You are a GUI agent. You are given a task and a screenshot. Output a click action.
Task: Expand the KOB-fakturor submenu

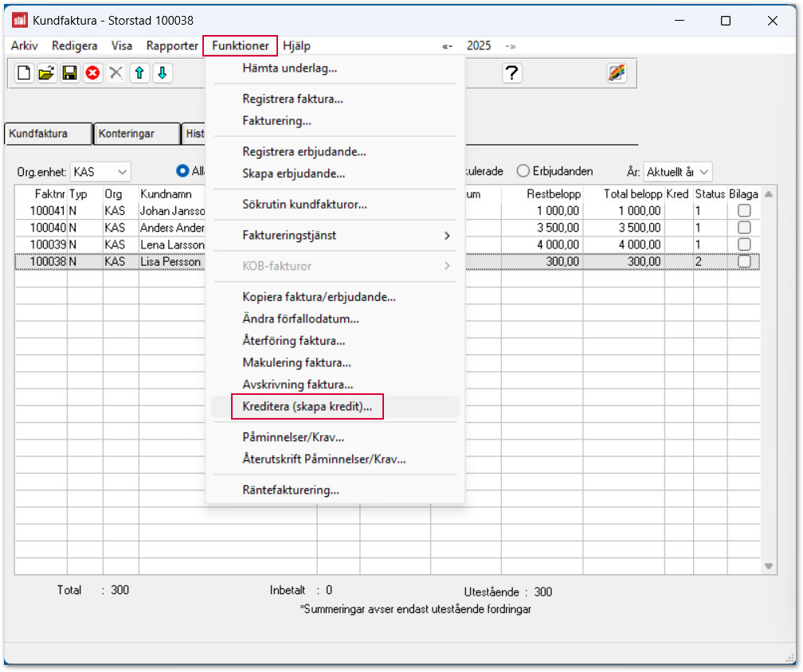335,266
